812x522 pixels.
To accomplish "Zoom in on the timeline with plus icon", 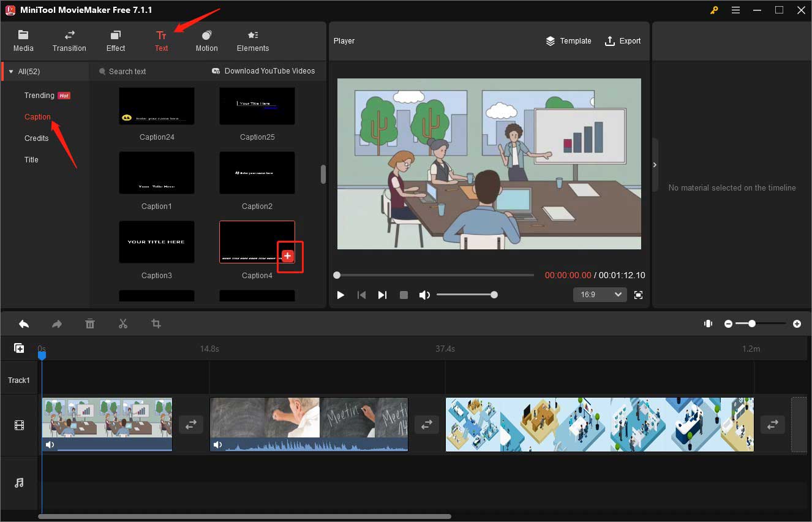I will pyautogui.click(x=798, y=323).
